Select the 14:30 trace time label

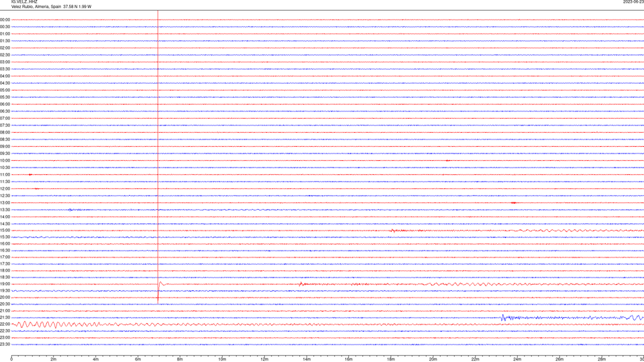[5, 224]
